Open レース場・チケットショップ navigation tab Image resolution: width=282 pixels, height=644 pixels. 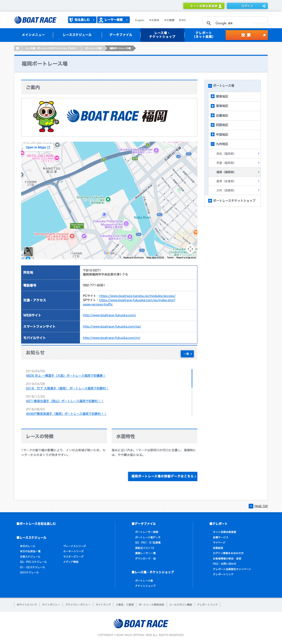162,35
